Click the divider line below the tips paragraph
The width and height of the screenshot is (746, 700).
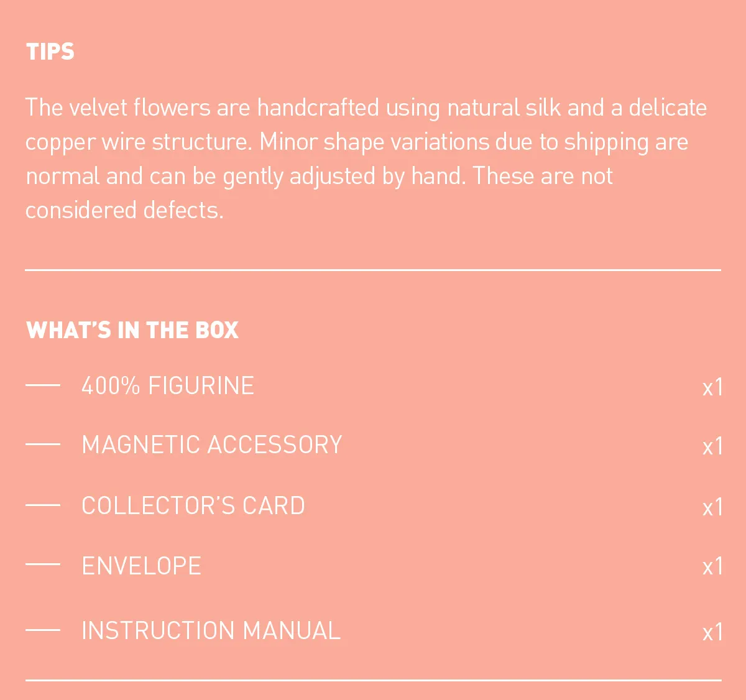click(373, 270)
